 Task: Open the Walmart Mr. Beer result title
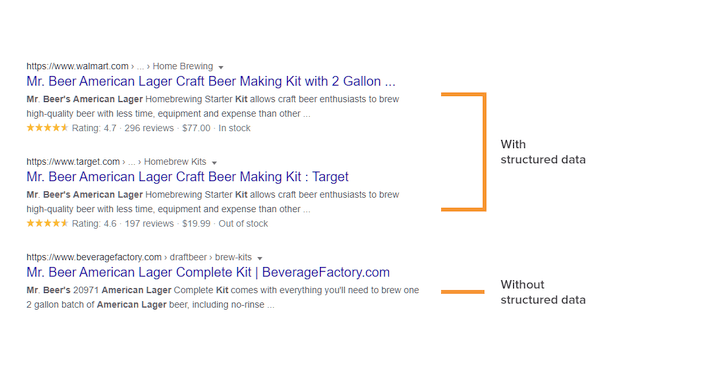[x=211, y=81]
